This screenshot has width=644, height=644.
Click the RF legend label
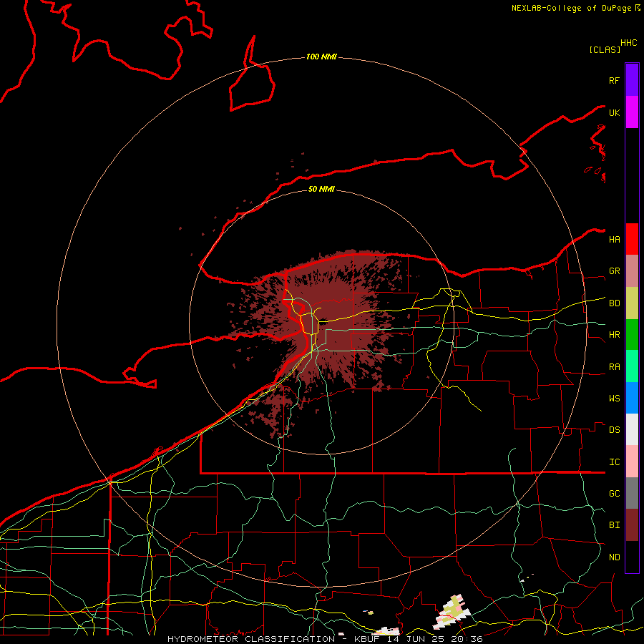(614, 80)
